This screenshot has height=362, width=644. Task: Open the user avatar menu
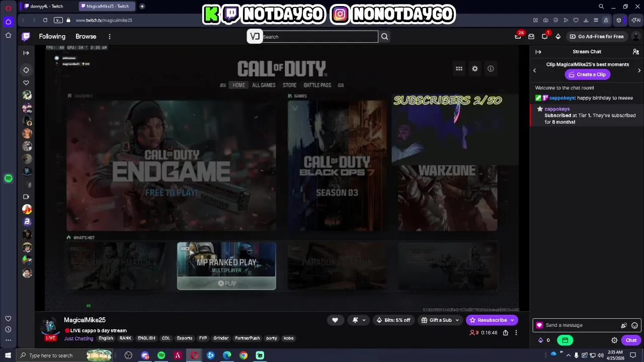click(x=636, y=36)
